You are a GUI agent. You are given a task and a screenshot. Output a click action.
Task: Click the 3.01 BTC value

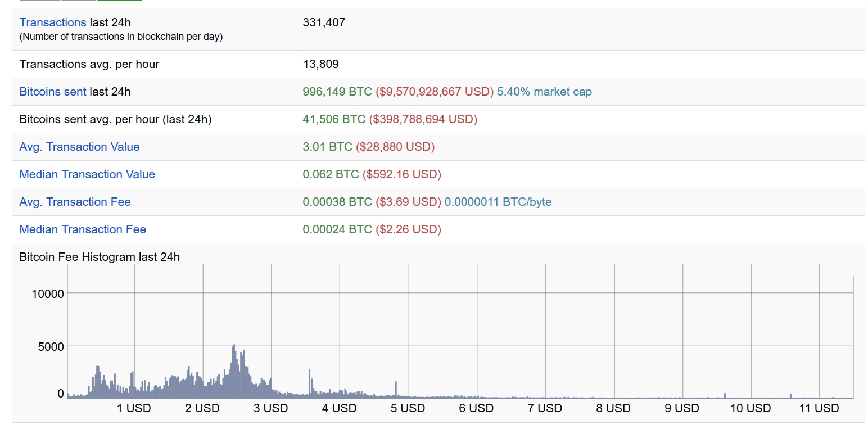point(327,147)
